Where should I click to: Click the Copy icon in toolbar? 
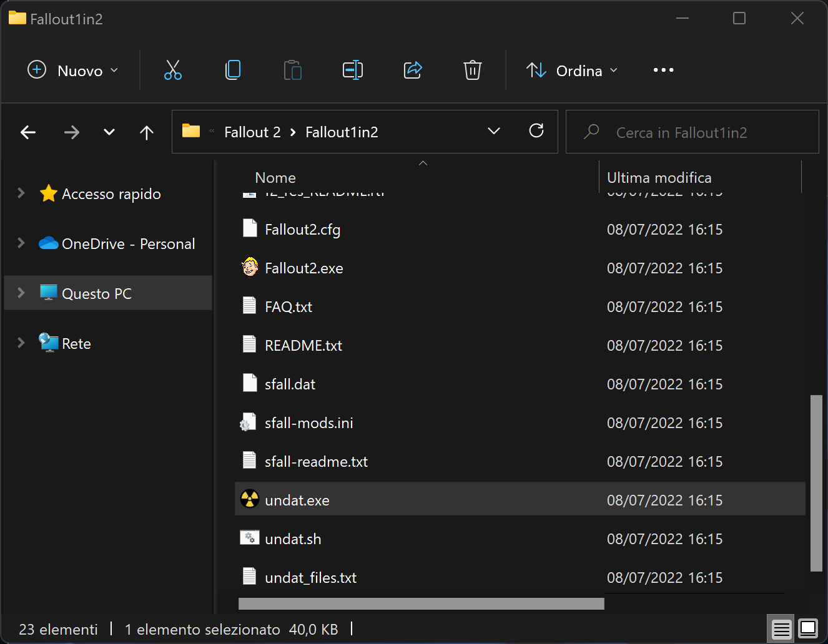[233, 70]
